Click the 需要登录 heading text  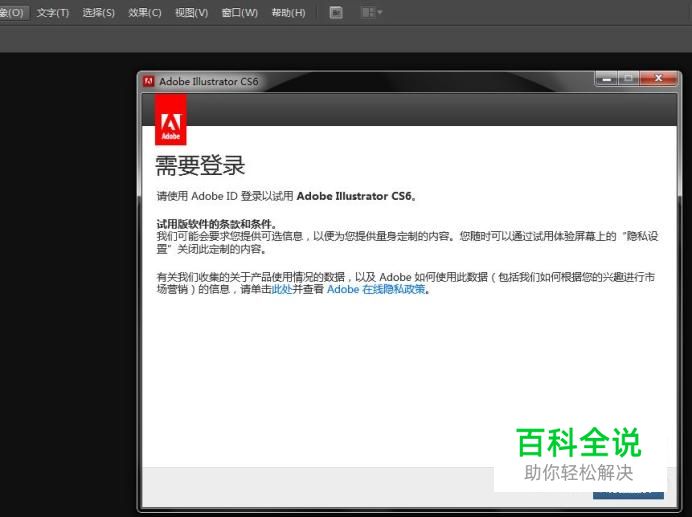pyautogui.click(x=200, y=166)
